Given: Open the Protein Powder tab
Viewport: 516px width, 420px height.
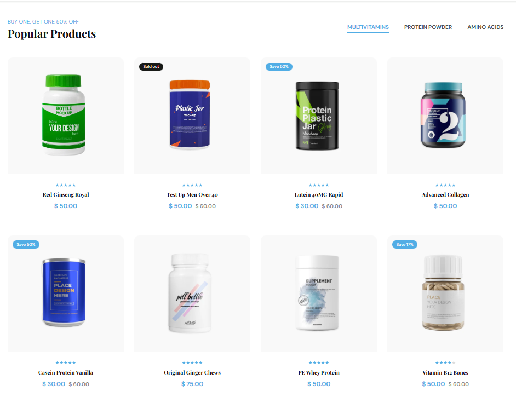Looking at the screenshot, I should (428, 27).
